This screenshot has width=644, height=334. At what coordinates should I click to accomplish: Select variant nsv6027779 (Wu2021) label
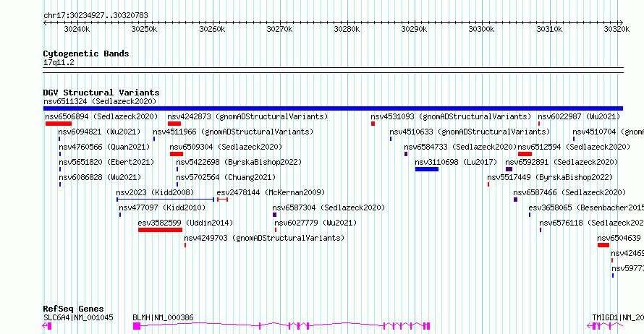click(x=315, y=223)
